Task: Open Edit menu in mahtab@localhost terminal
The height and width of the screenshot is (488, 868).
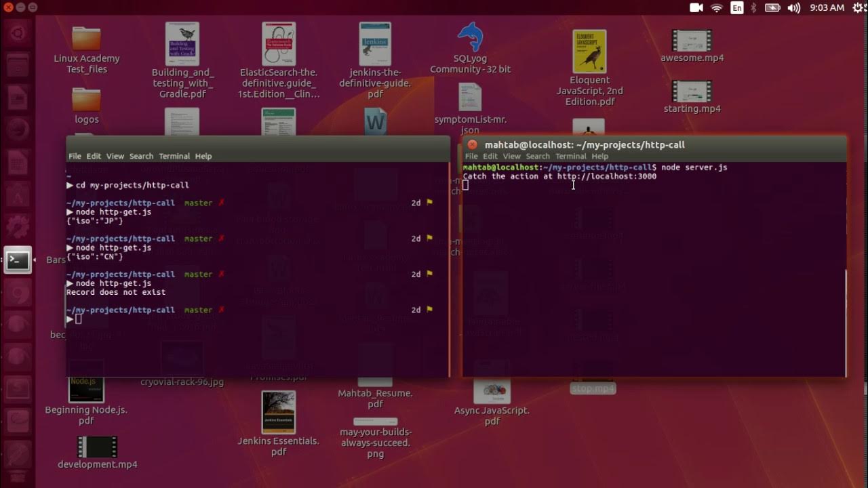Action: click(490, 156)
